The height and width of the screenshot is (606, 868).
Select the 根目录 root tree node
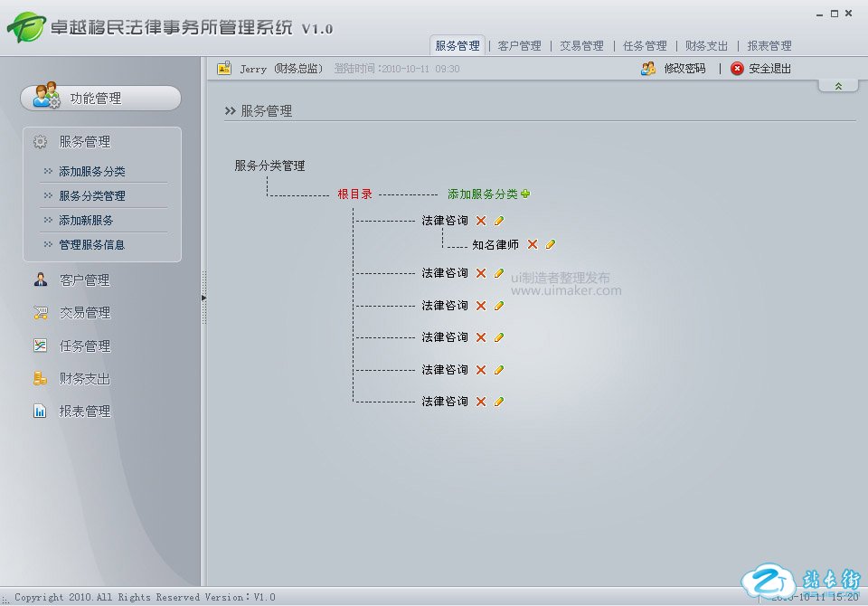click(354, 194)
